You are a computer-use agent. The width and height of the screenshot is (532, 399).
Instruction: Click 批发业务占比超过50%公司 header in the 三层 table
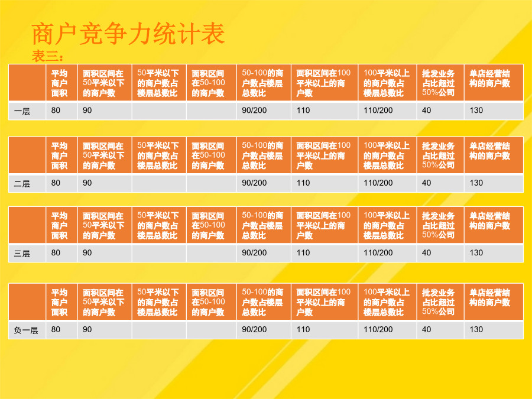[439, 226]
